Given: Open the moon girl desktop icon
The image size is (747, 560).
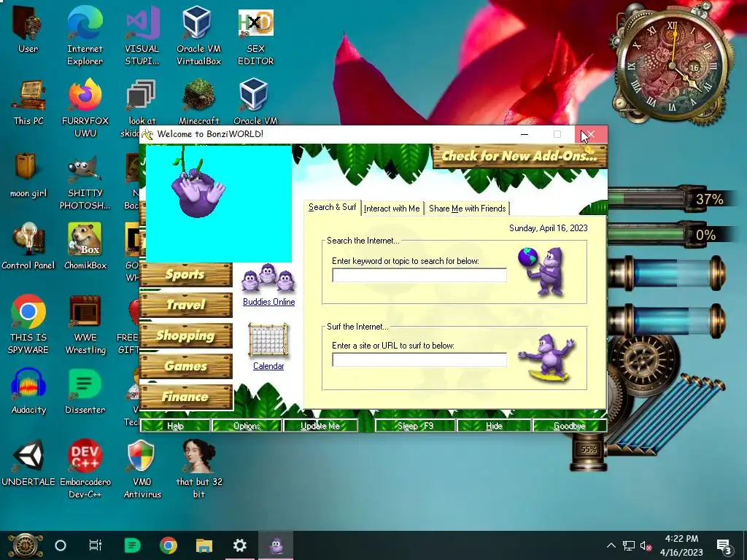Looking at the screenshot, I should 28,175.
